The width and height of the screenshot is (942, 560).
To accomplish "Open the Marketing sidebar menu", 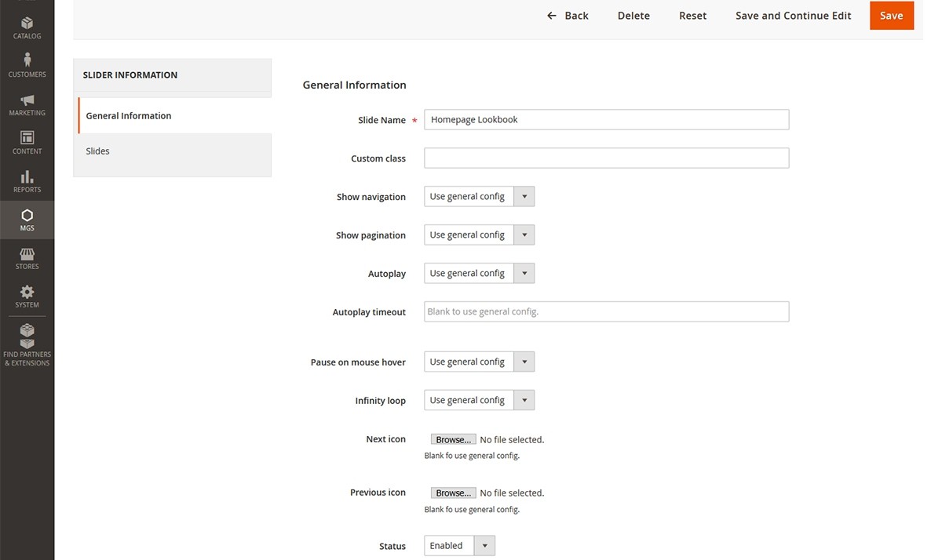I will click(x=27, y=104).
